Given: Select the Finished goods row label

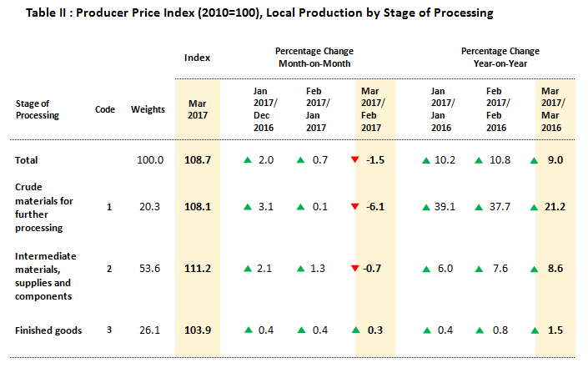Looking at the screenshot, I should pos(48,330).
